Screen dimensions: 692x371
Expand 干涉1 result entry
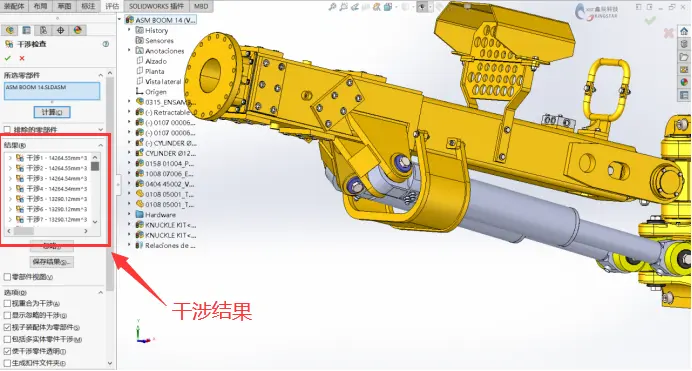tap(10, 158)
